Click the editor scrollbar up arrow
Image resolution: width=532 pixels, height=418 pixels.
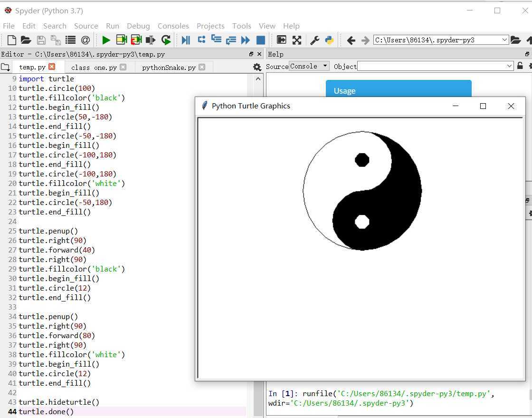click(258, 79)
